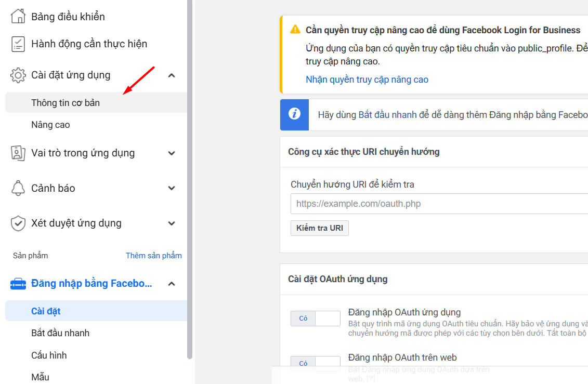The width and height of the screenshot is (588, 384).
Task: Click the yellow warning triangle icon
Action: point(295,29)
